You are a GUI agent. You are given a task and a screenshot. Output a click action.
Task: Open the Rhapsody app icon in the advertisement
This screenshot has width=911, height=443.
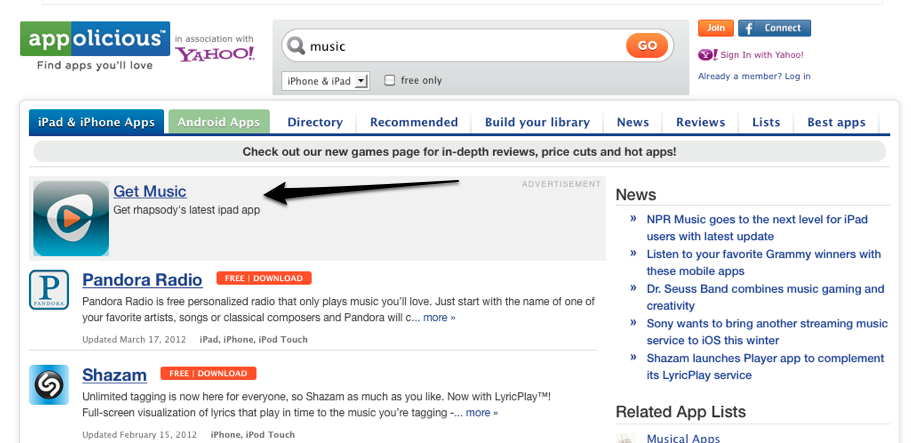[71, 219]
